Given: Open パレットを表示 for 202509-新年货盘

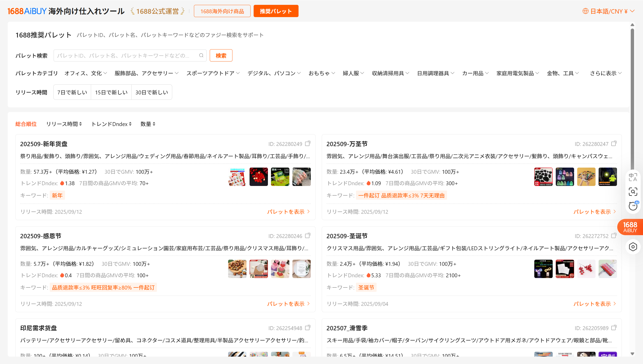Looking at the screenshot, I should (x=288, y=212).
